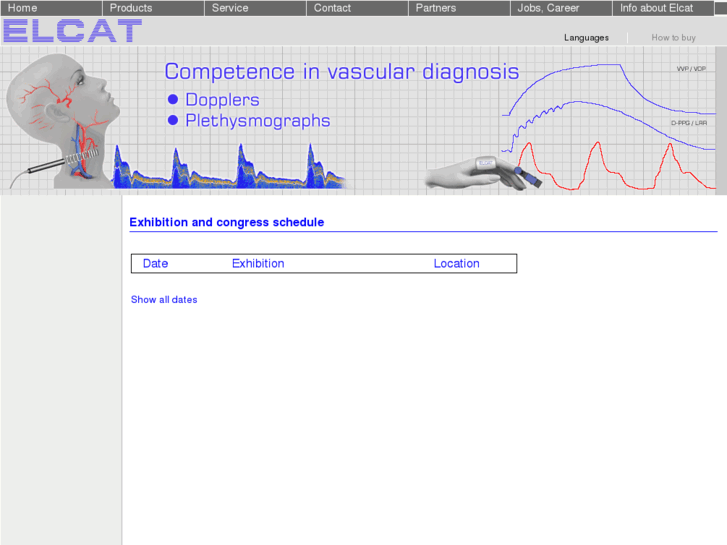Open the Contact page
Image resolution: width=727 pixels, height=545 pixels.
[357, 8]
